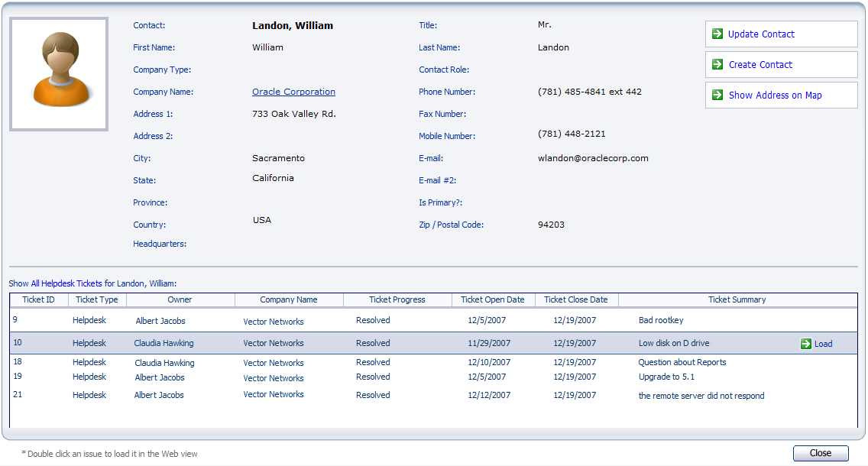Select the Update Contact action
This screenshot has height=466, width=868.
coord(759,34)
